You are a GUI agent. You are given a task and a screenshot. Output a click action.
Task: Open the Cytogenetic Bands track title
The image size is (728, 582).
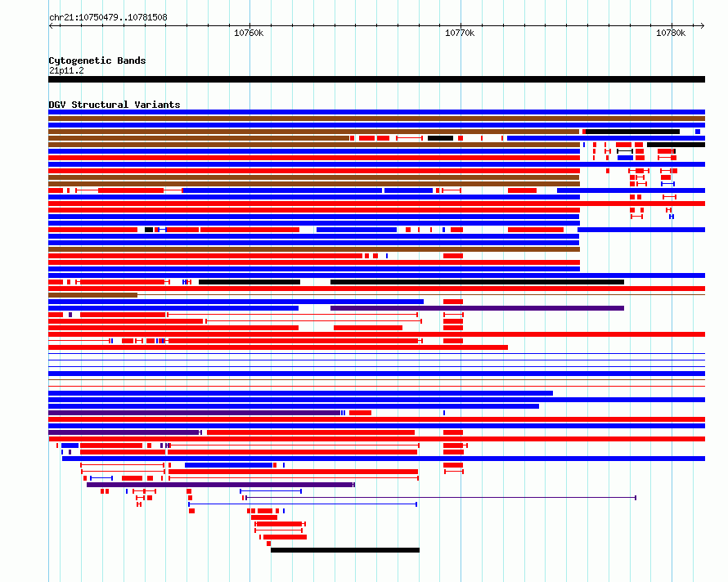pos(97,60)
